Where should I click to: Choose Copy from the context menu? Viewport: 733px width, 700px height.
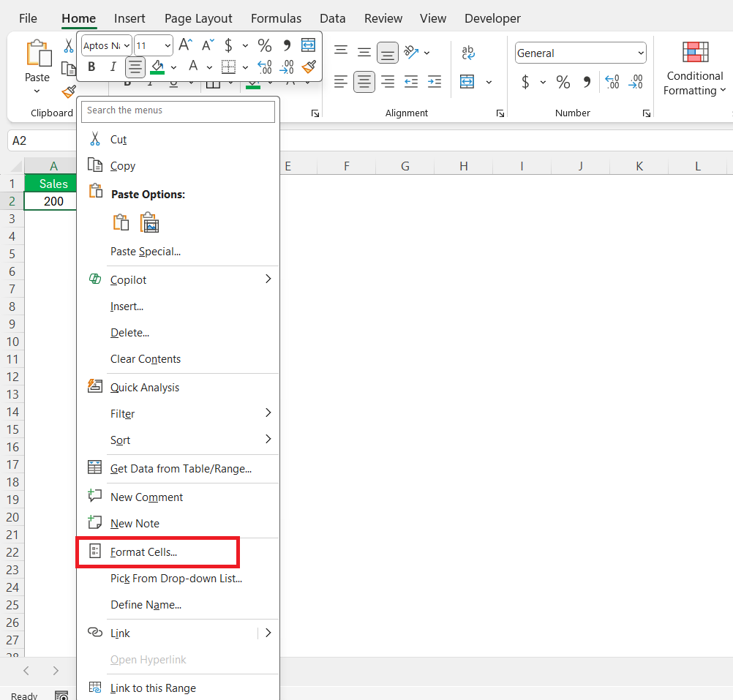point(178,166)
